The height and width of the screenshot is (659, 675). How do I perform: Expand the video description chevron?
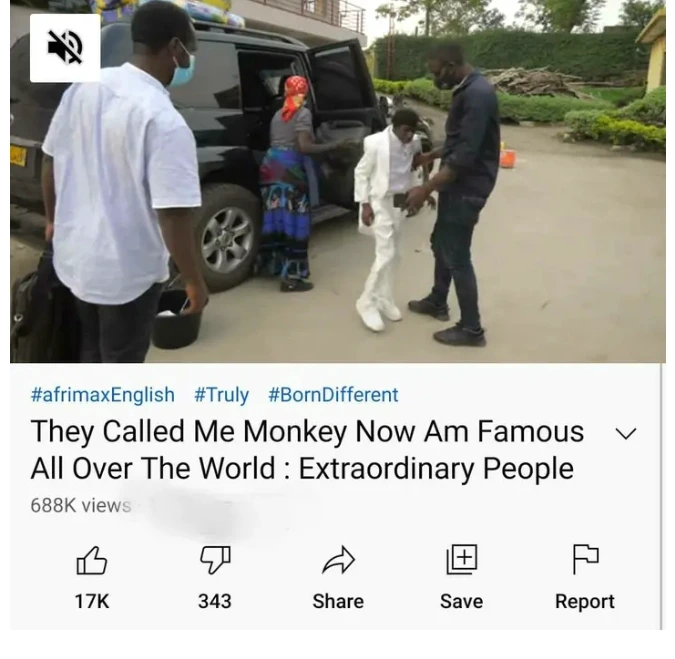point(626,433)
